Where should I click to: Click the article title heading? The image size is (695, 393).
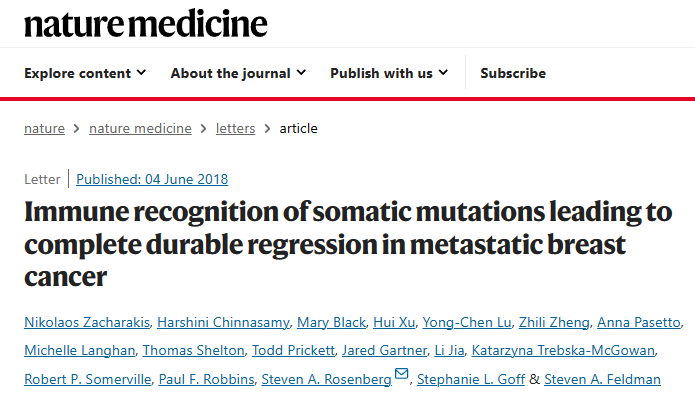coord(348,244)
